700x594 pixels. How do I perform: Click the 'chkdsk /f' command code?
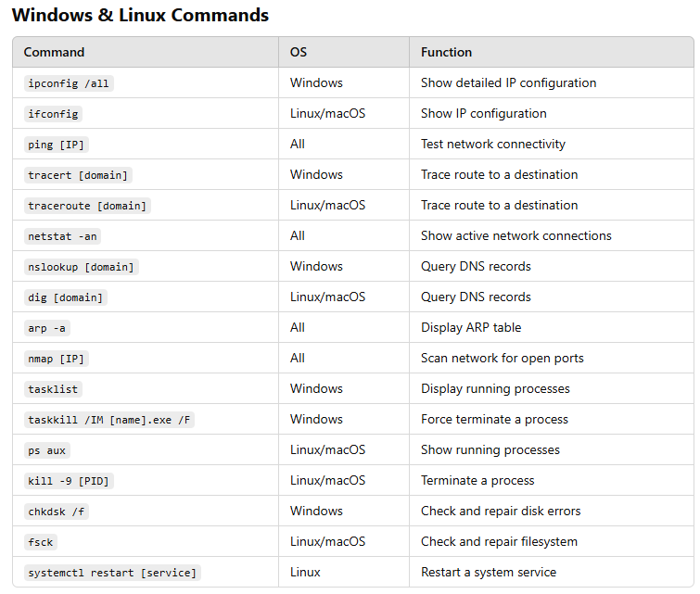57,512
